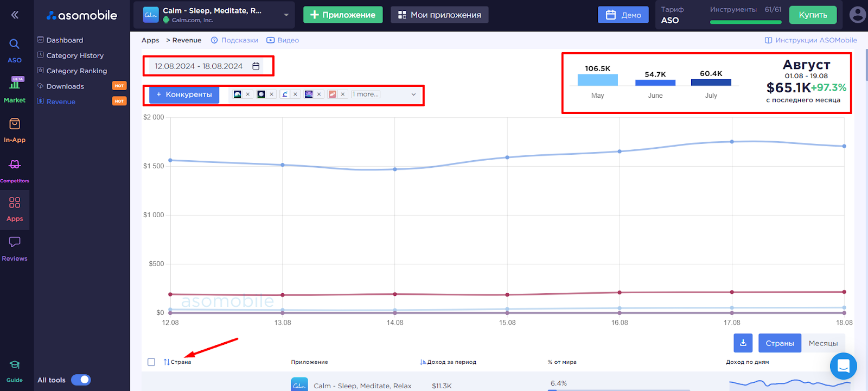Viewport: 868px width, 391px height.
Task: Switch to the Страны tab
Action: pos(780,343)
